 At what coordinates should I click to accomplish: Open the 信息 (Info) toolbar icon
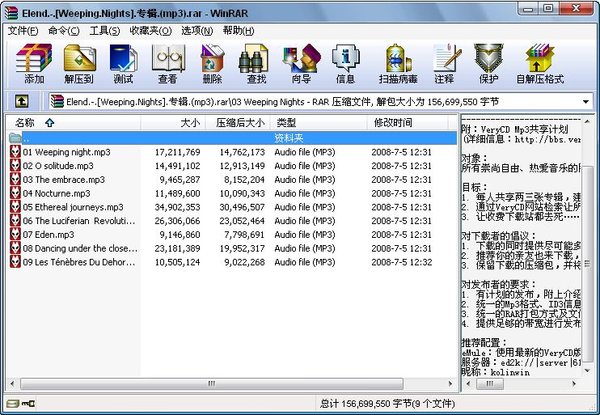pyautogui.click(x=346, y=58)
